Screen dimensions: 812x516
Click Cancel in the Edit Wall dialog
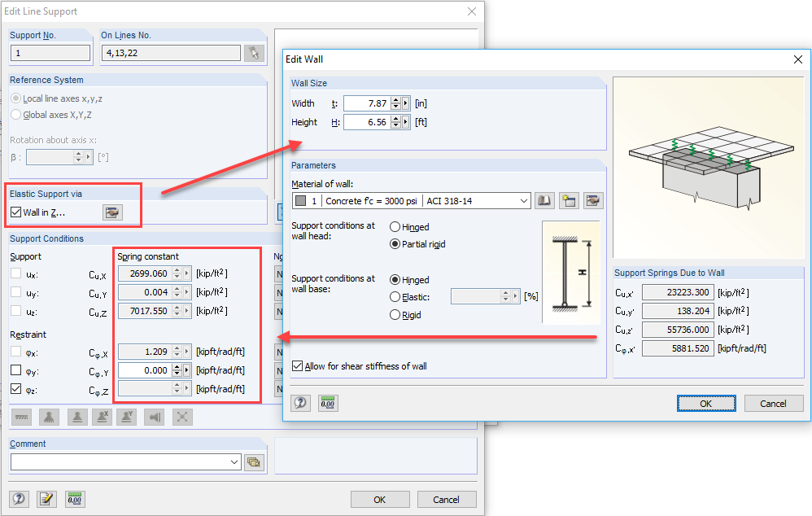773,404
